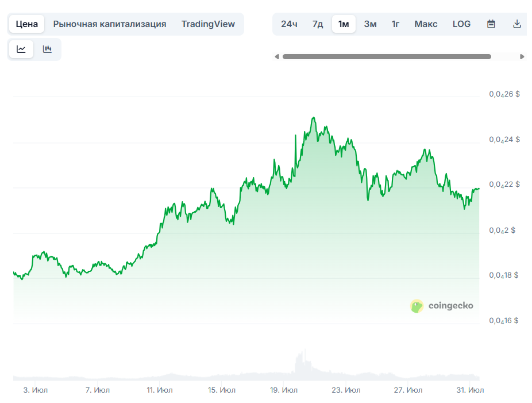Set time range to 1г

[x=396, y=24]
